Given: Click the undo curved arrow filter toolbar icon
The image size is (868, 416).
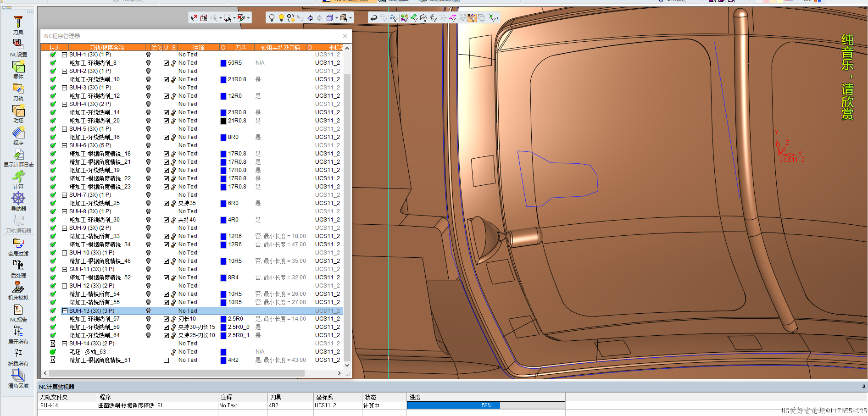Looking at the screenshot, I should coord(374,18).
